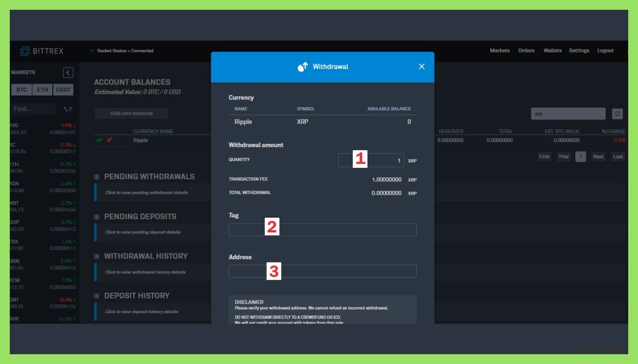Click the GNT row in markets list
Screen dimensions: 638x364
tap(43, 303)
